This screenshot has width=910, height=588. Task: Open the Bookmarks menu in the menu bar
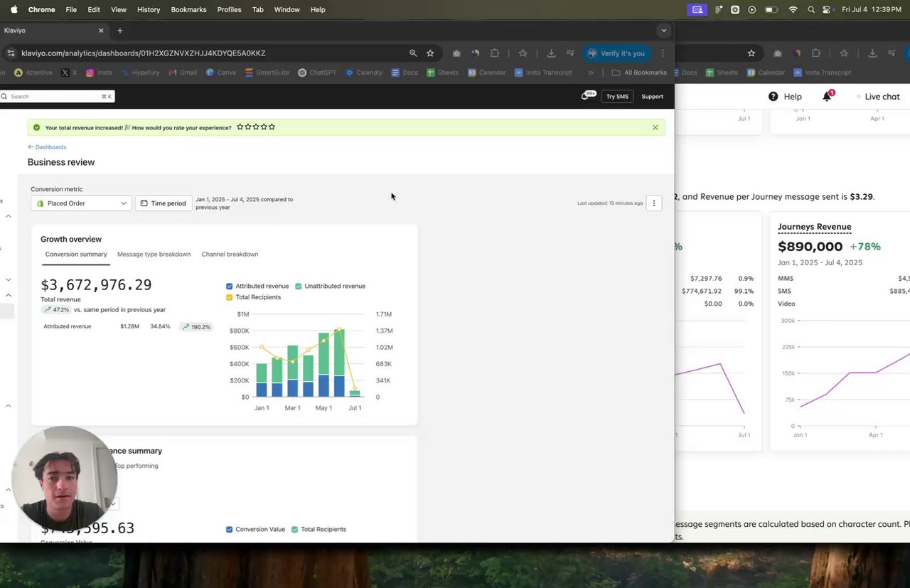(x=188, y=9)
